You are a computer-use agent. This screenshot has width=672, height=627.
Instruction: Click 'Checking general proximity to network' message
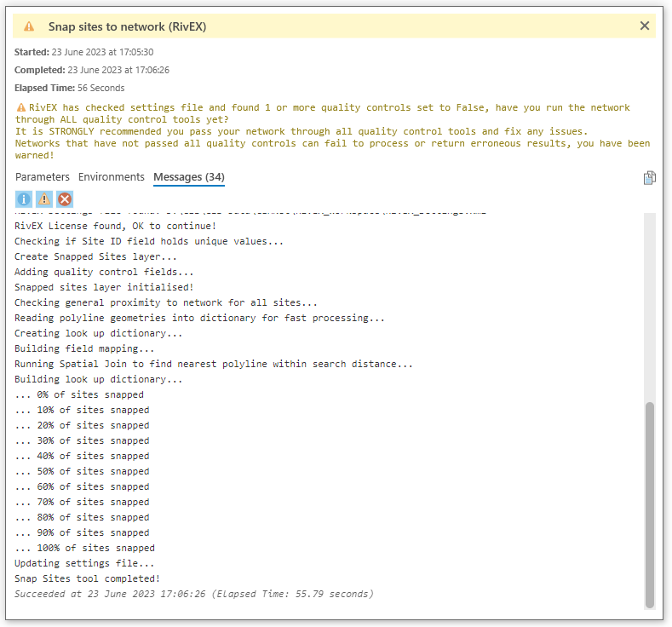point(166,302)
